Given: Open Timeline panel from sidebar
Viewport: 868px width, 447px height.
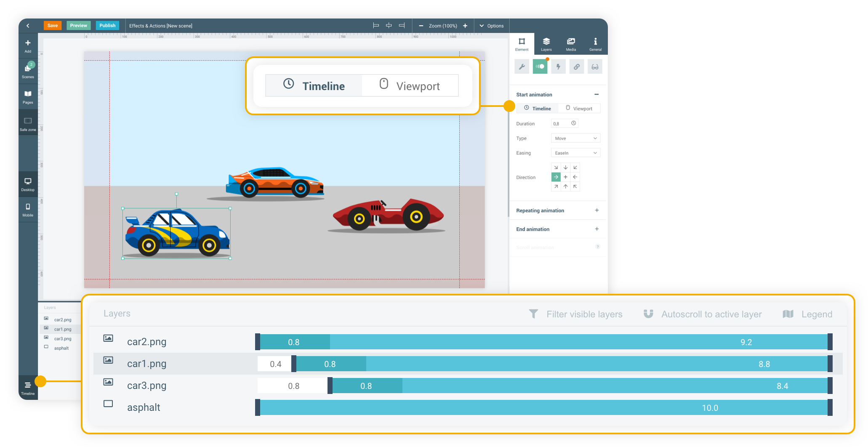Looking at the screenshot, I should pyautogui.click(x=28, y=388).
